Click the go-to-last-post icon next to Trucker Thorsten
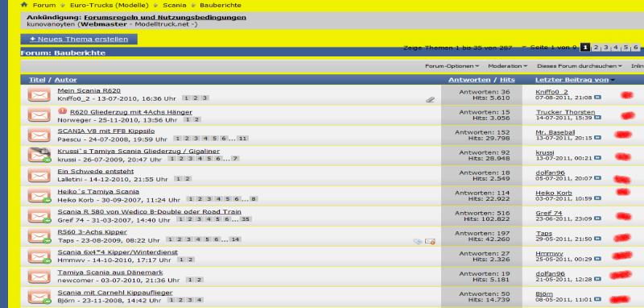The height and width of the screenshot is (308, 644). pyautogui.click(x=597, y=118)
